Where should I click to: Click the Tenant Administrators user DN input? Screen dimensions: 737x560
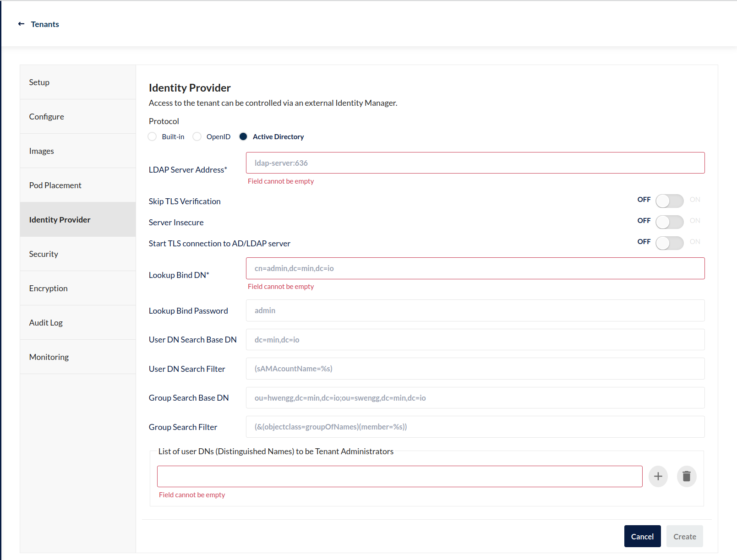(x=399, y=476)
